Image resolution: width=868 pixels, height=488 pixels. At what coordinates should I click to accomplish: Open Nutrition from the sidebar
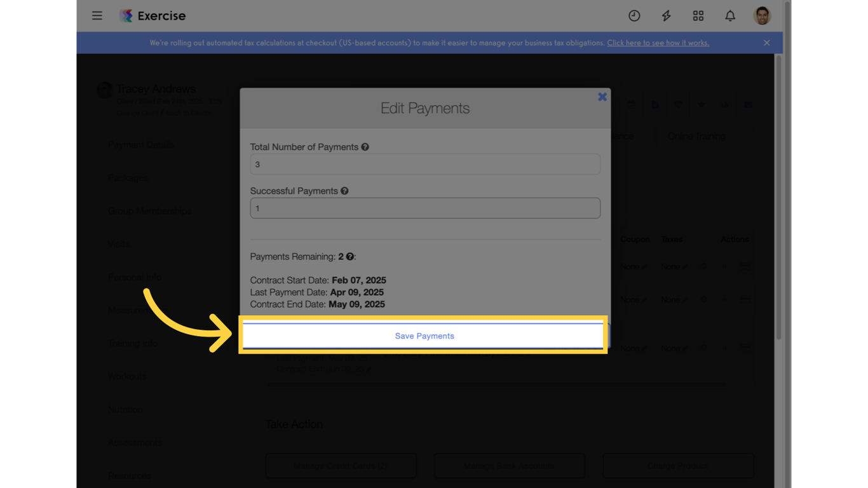pos(125,409)
